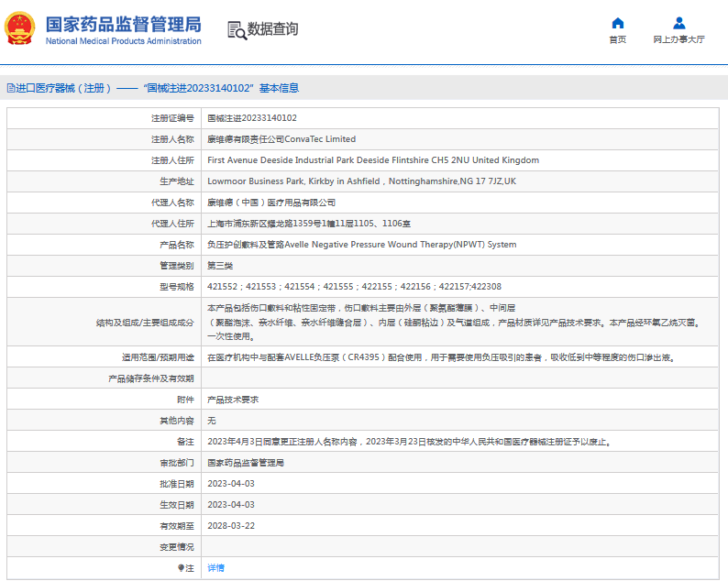728x581 pixels.
Task: Select the 无 value under 其他内容
Action: pyautogui.click(x=212, y=421)
